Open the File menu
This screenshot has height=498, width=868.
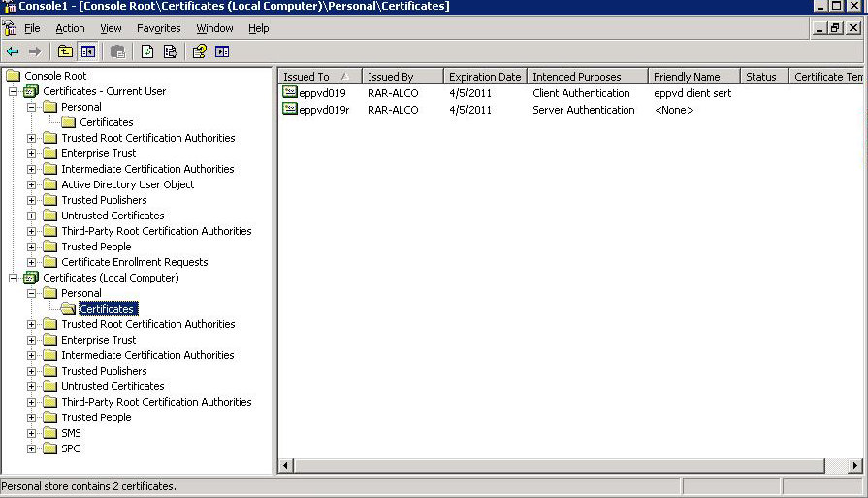pyautogui.click(x=32, y=28)
